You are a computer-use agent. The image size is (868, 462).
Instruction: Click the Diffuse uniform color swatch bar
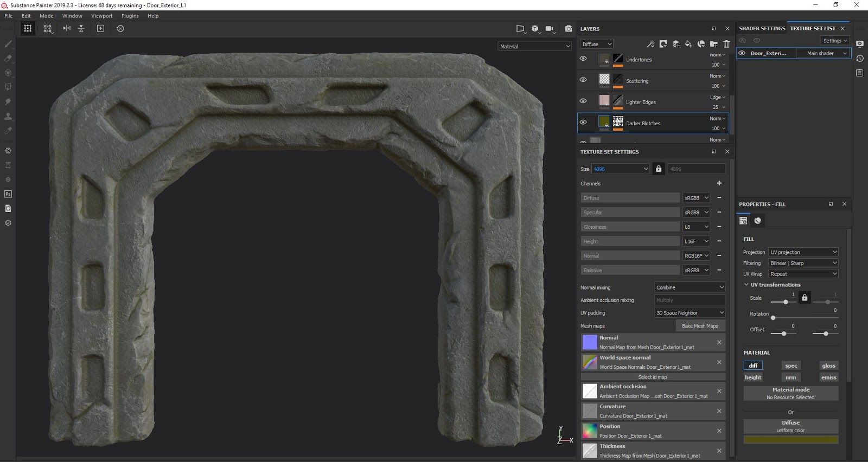(791, 440)
